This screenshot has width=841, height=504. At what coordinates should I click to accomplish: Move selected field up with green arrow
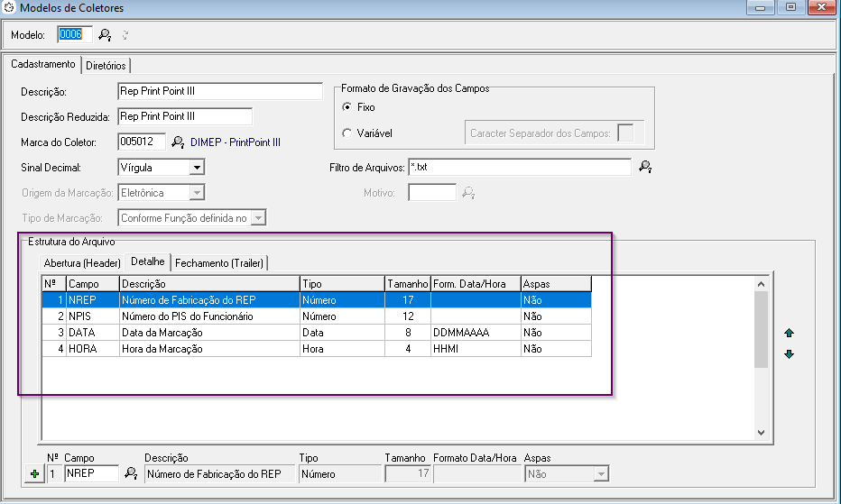tap(789, 333)
